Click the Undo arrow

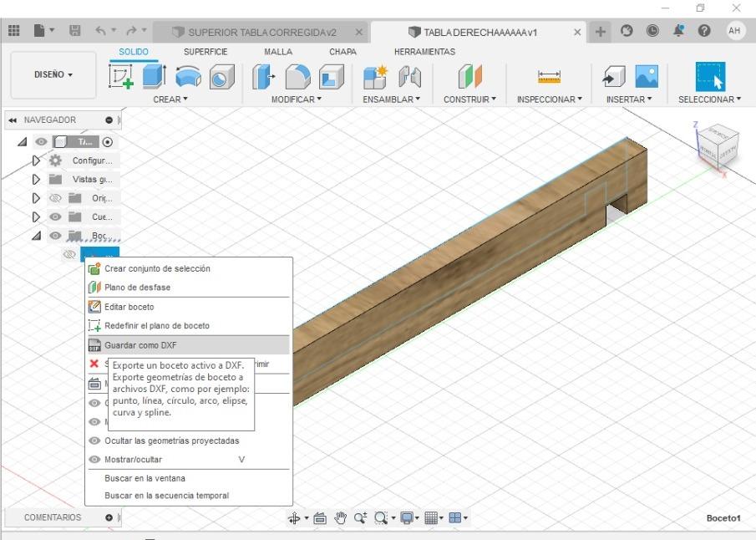[100, 31]
